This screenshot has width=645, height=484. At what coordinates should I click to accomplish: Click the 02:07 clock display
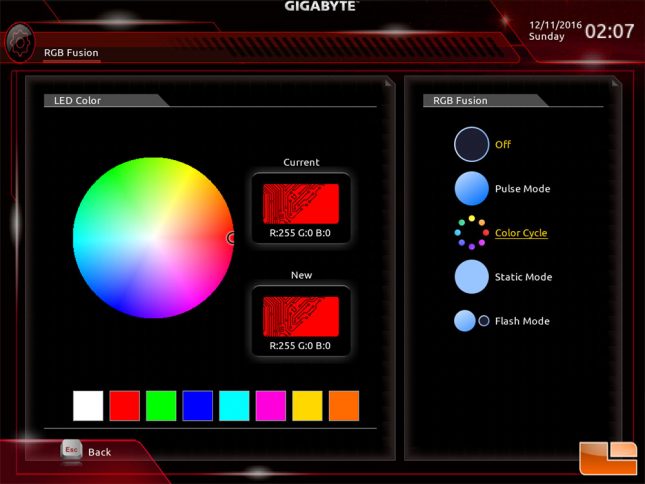click(609, 31)
